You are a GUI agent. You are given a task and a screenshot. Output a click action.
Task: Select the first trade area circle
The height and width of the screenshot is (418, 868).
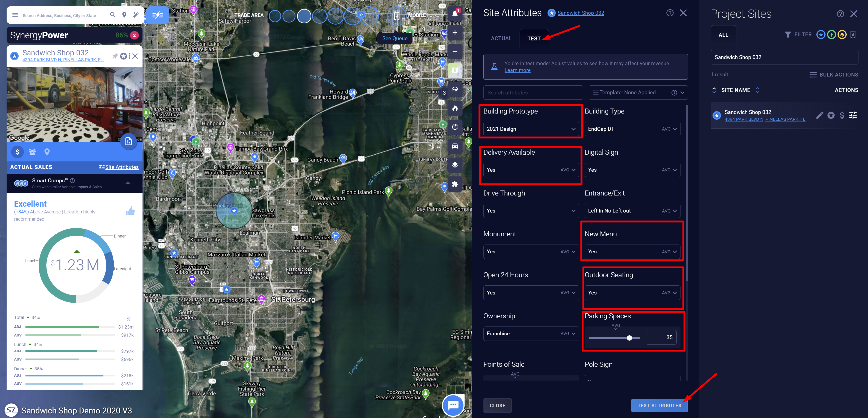[x=275, y=16]
